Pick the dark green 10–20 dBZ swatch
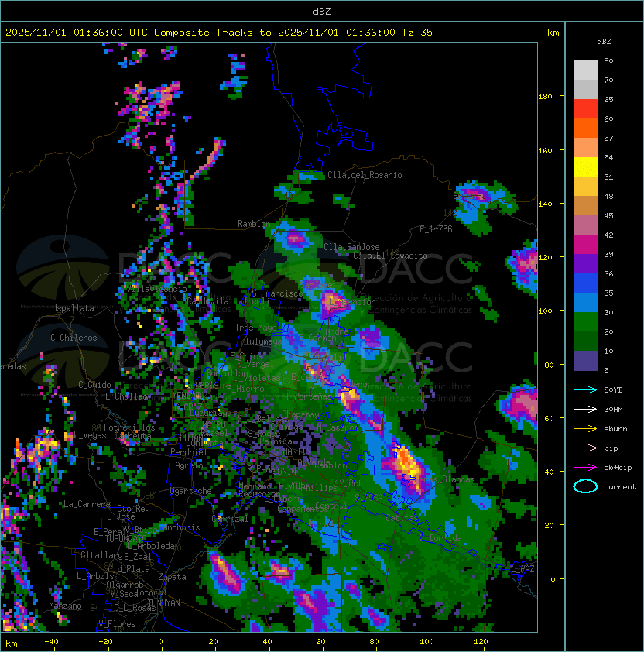The height and width of the screenshot is (652, 644). [x=585, y=341]
